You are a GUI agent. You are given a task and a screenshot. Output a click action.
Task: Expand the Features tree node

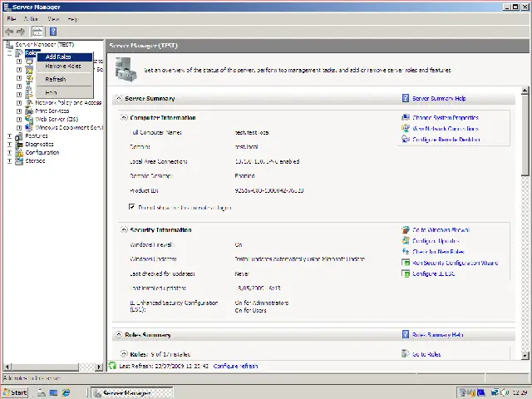click(9, 136)
